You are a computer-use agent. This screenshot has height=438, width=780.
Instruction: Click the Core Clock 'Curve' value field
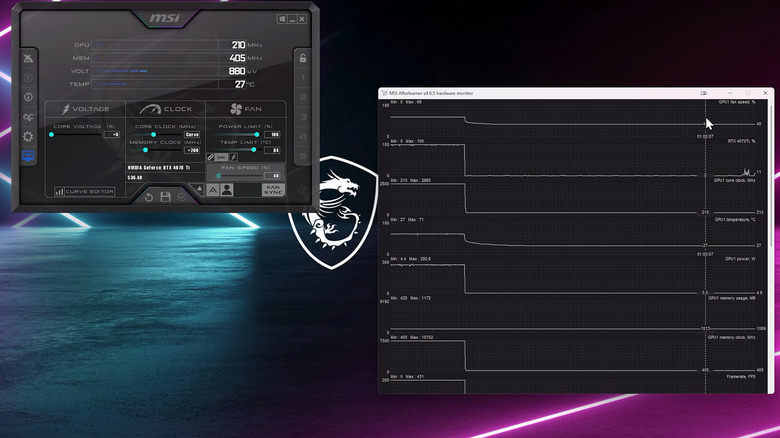(x=192, y=134)
